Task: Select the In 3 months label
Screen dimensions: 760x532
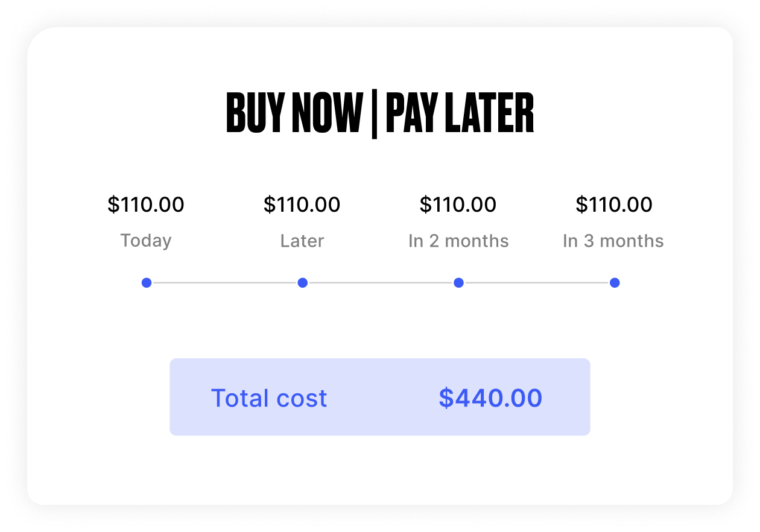Action: [613, 241]
